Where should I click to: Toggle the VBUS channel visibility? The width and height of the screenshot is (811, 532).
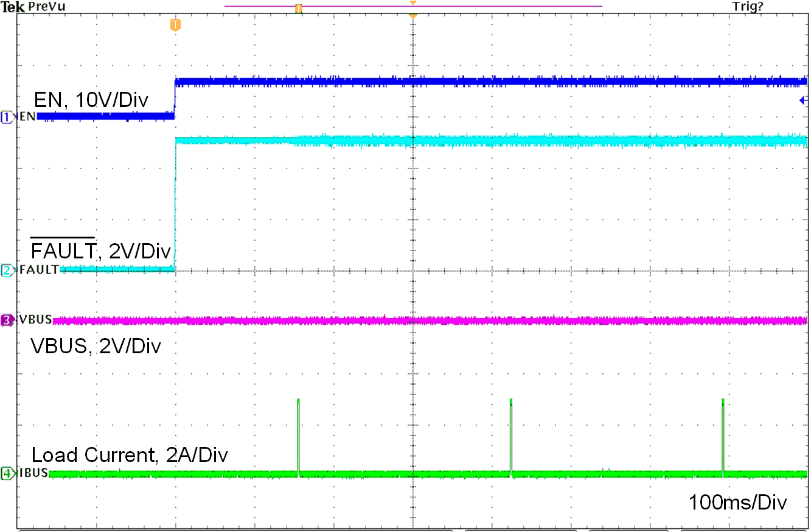tap(6, 319)
